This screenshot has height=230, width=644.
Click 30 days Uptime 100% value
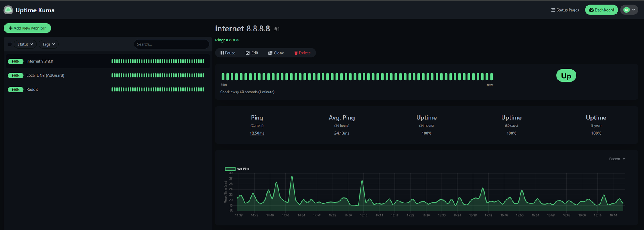click(x=511, y=133)
